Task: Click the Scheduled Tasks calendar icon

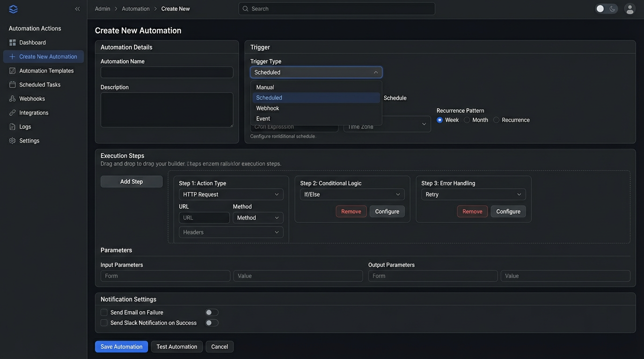Action: (x=13, y=85)
